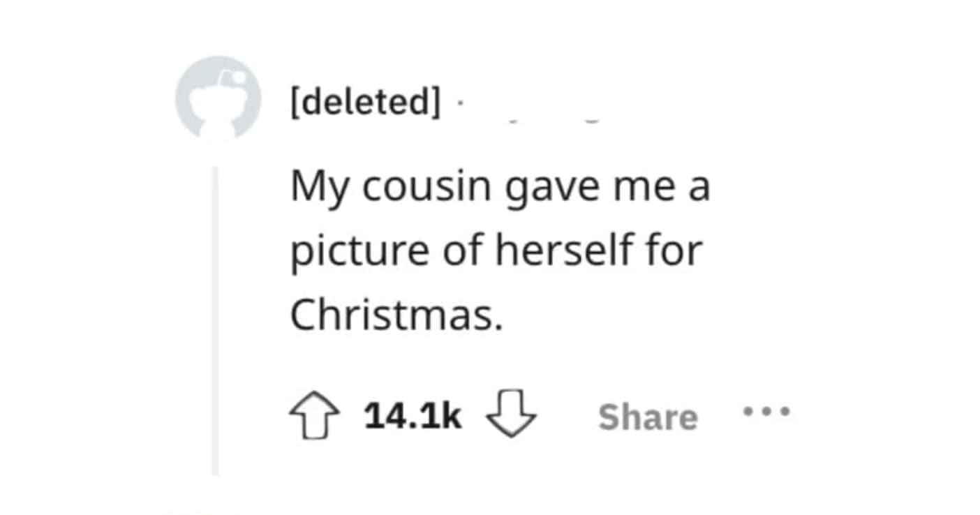Click the 14.1k vote count
This screenshot has width=980, height=515.
coord(413,417)
